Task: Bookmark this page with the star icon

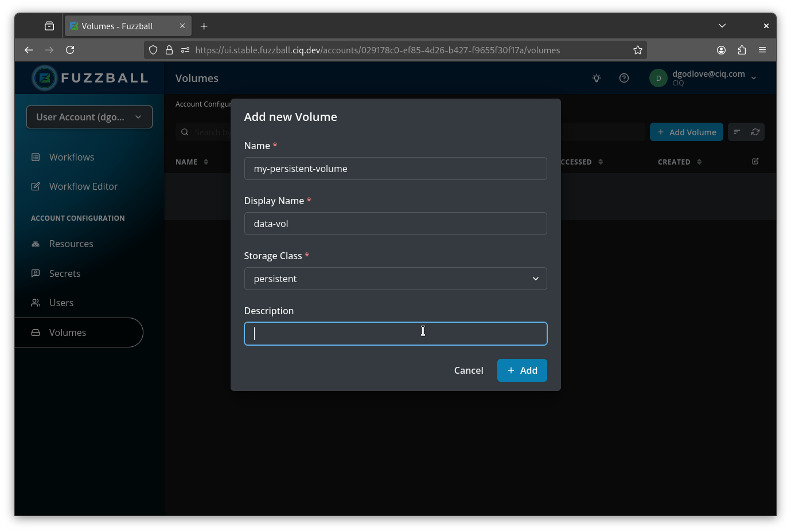Action: click(x=638, y=50)
